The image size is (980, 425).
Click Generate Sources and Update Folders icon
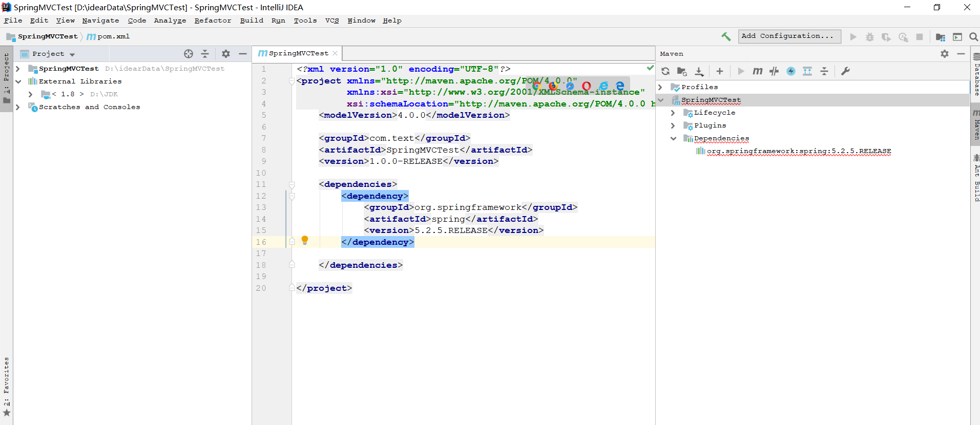(682, 71)
